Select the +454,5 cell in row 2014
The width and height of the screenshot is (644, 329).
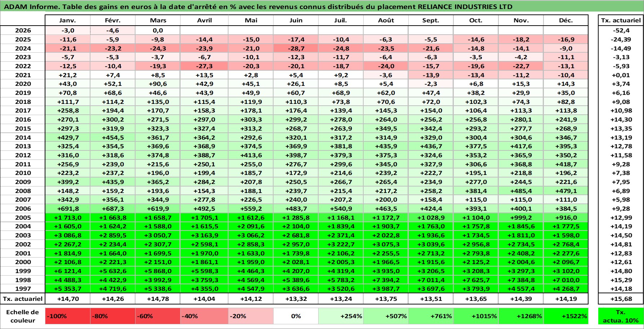coord(113,137)
